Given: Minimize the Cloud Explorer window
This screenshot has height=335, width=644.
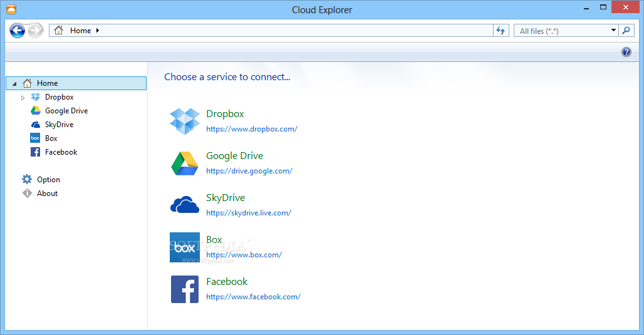Looking at the screenshot, I should tap(586, 8).
